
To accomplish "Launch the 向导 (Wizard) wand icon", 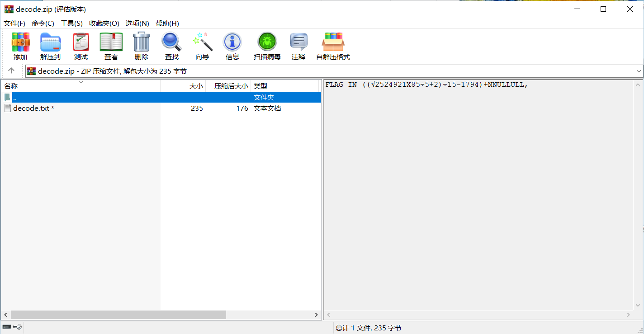I will pos(202,42).
